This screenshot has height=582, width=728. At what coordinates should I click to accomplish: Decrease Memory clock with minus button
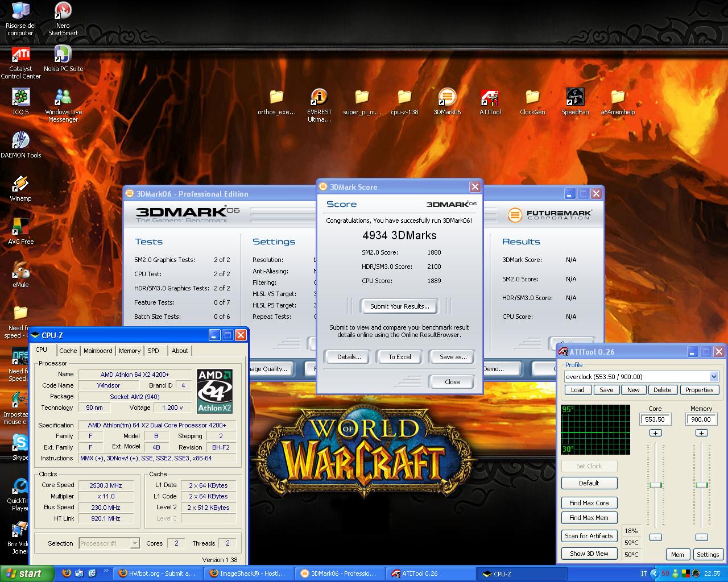[x=701, y=537]
